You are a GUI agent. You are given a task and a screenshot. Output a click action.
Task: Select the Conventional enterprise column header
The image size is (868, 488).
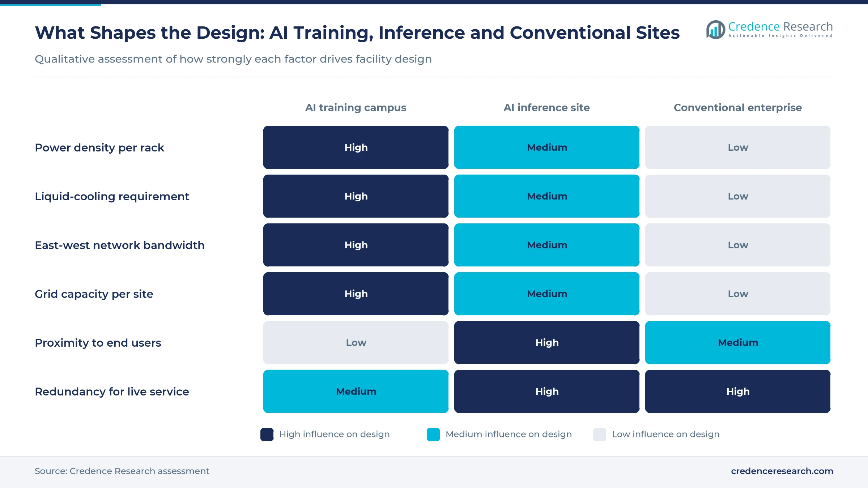click(738, 108)
